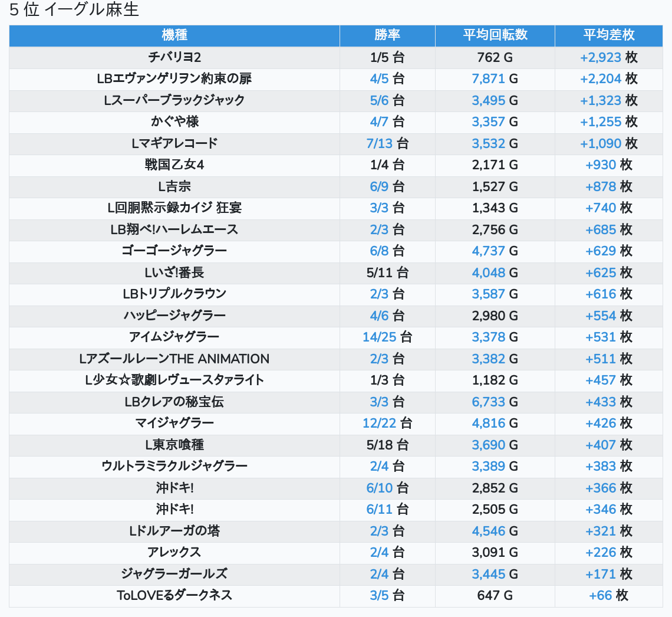
Task: Select the L吉宗 cell
Action: click(174, 186)
